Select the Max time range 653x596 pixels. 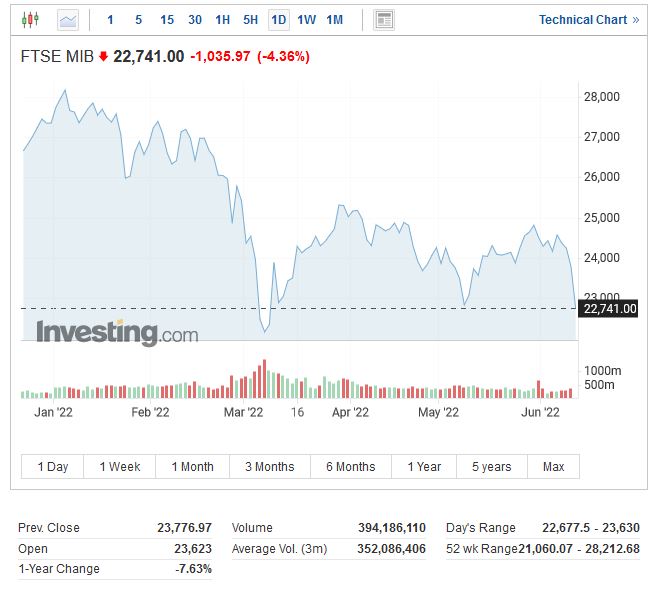(x=553, y=466)
